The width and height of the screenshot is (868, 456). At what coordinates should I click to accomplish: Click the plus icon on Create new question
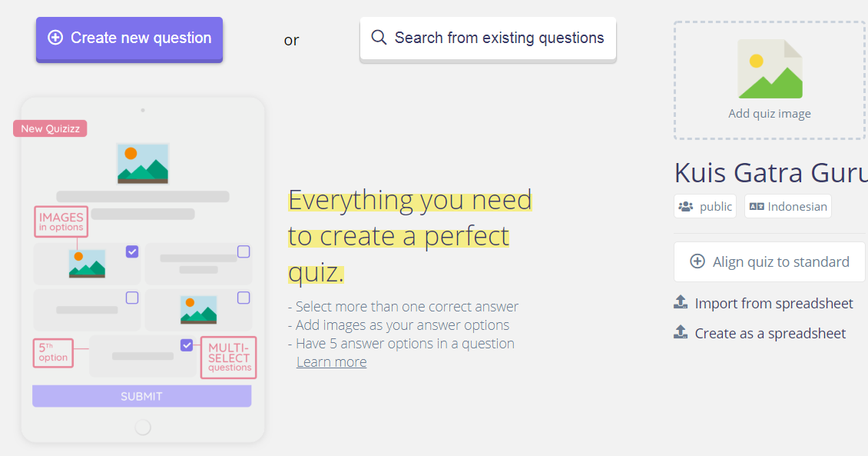coord(55,38)
